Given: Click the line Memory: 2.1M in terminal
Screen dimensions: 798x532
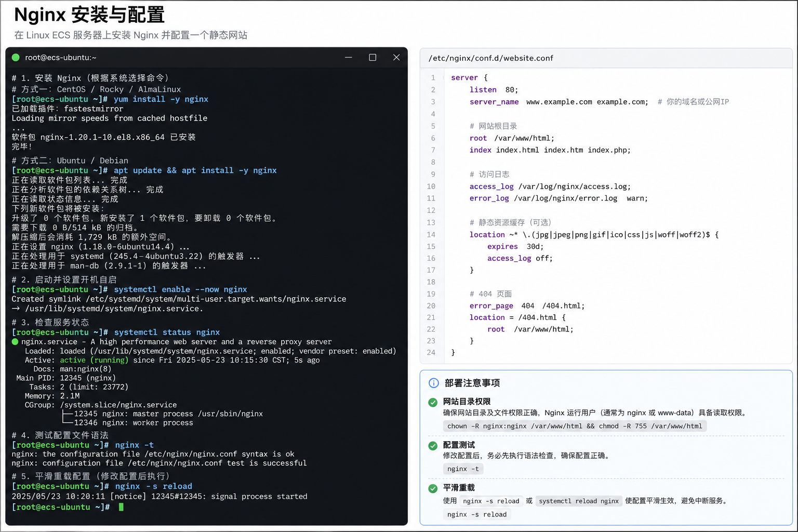Looking at the screenshot, I should pyautogui.click(x=52, y=396).
